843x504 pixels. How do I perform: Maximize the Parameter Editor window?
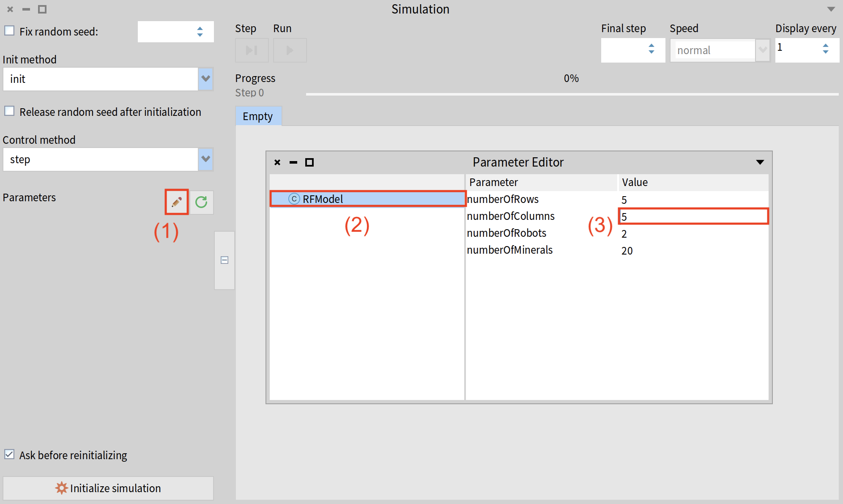[x=309, y=162]
